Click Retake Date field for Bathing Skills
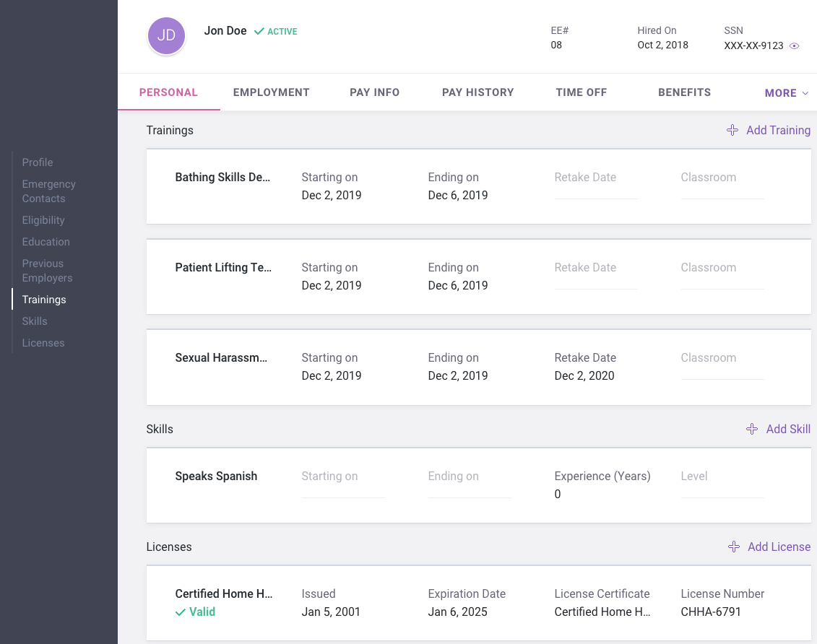Viewport: 817px width, 644px height. [x=595, y=191]
